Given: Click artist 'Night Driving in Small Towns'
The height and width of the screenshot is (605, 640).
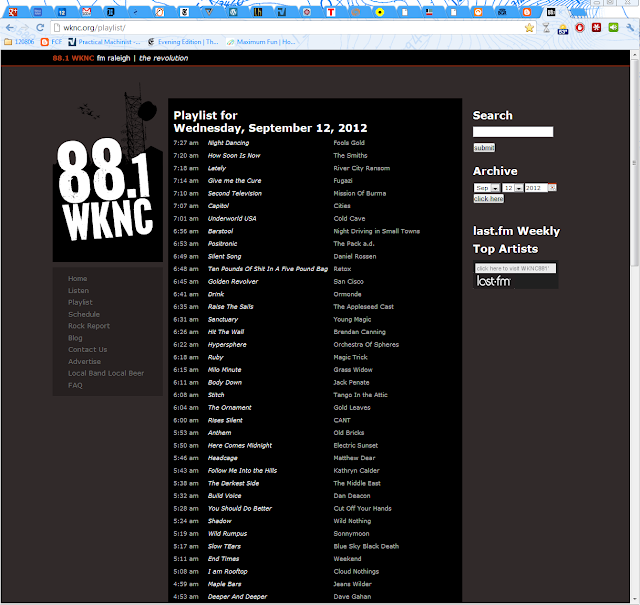Looking at the screenshot, I should [376, 231].
